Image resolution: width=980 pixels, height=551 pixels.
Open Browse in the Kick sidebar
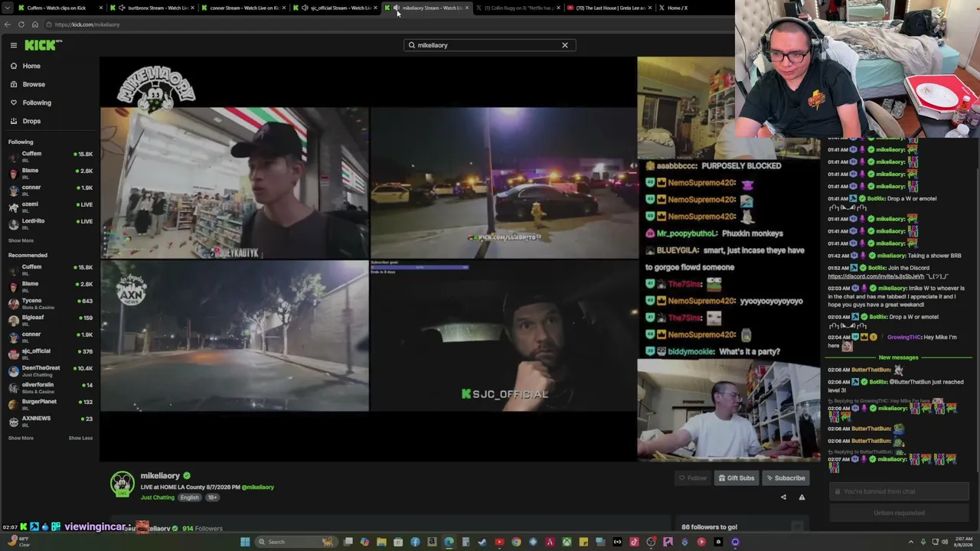coord(33,84)
